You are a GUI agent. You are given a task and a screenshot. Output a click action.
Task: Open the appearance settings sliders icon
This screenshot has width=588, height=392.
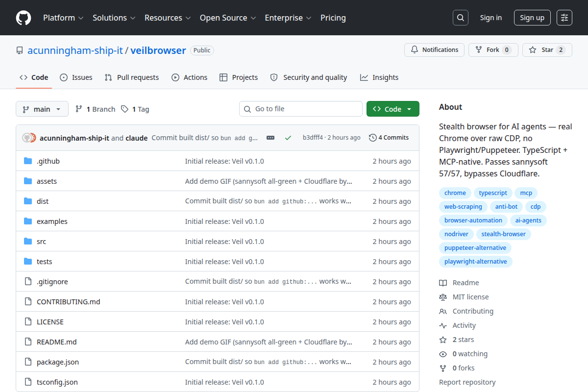(x=564, y=18)
